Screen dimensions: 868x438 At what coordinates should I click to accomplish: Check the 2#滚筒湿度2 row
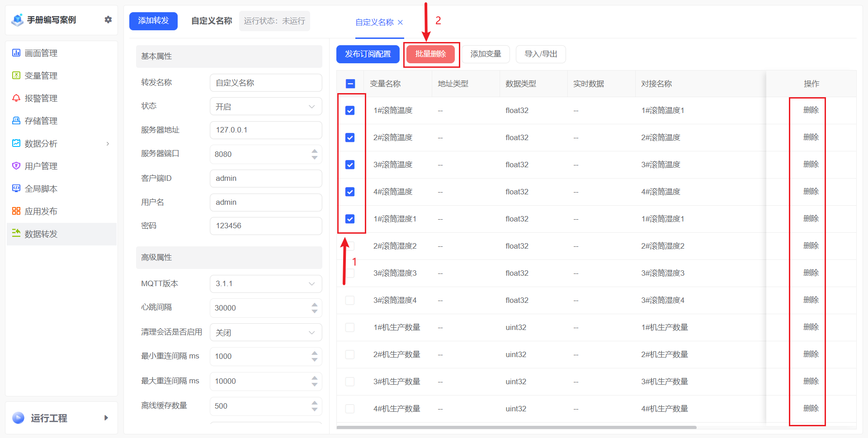(x=350, y=245)
